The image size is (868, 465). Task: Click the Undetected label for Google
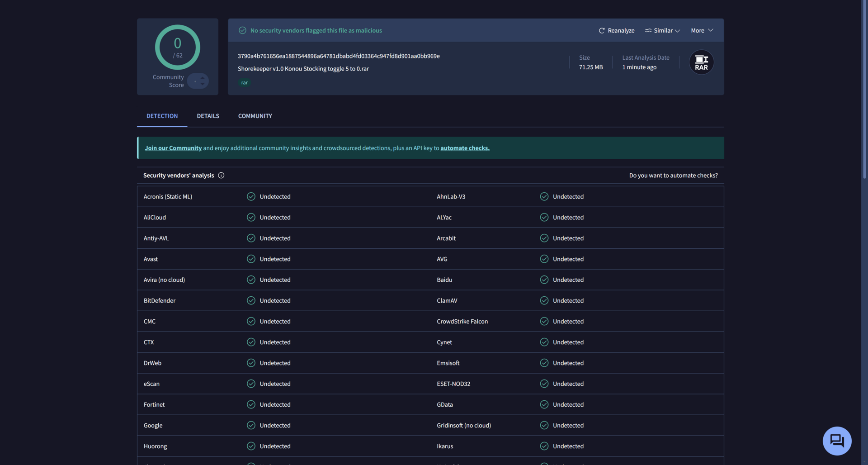(275, 425)
